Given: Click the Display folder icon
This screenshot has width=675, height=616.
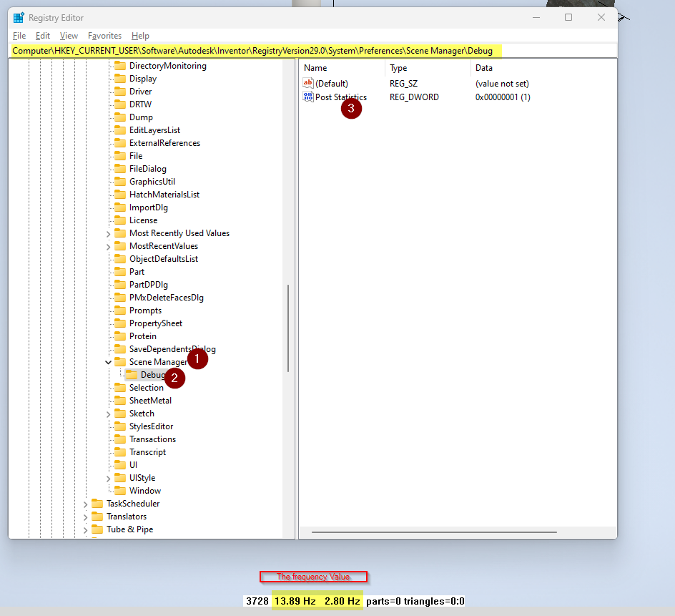Looking at the screenshot, I should pos(120,79).
